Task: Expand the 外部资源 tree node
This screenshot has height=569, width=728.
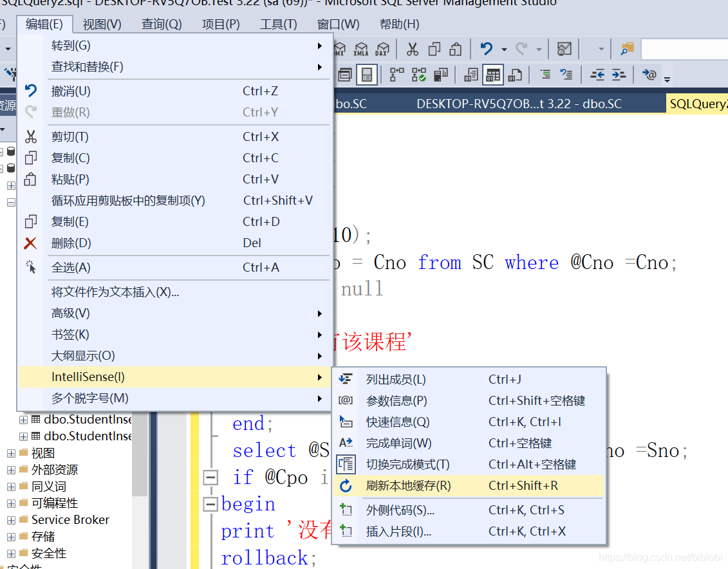Action: tap(12, 470)
